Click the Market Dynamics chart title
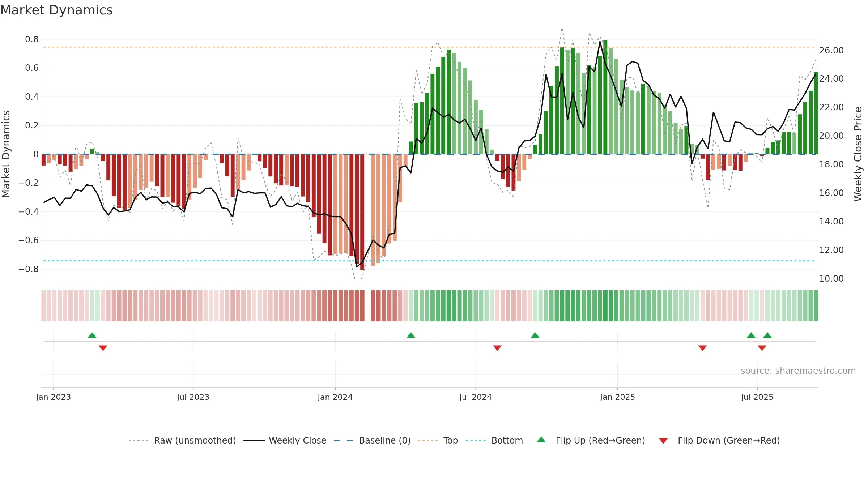This screenshot has height=488, width=868. pos(56,10)
